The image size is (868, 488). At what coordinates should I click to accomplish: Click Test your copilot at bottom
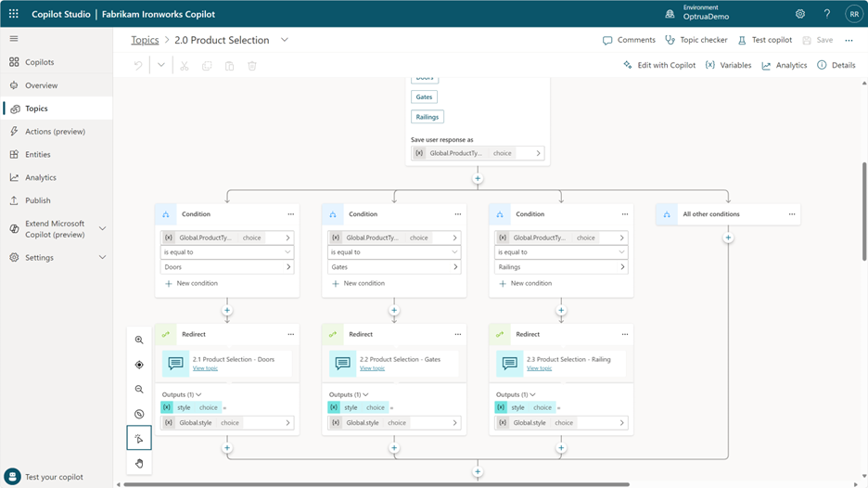click(45, 476)
